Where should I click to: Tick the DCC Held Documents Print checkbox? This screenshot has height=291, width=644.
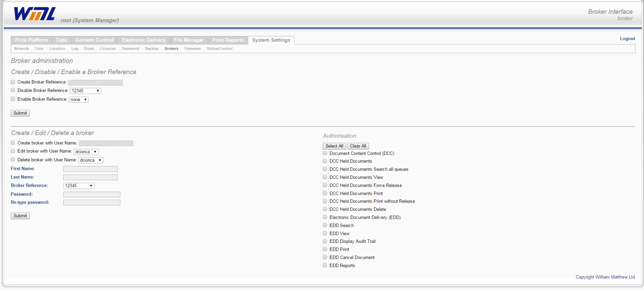pos(325,193)
